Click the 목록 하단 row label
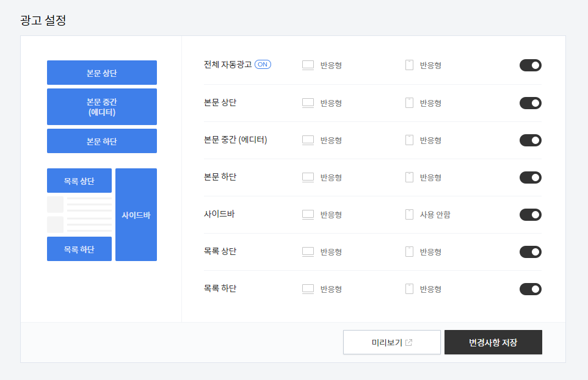This screenshot has width=588, height=380. click(220, 288)
